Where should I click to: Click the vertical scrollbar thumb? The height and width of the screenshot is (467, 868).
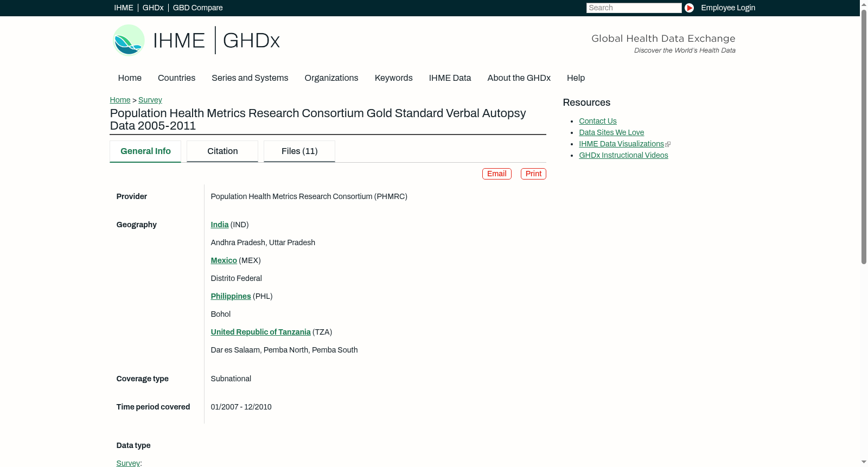(x=864, y=137)
